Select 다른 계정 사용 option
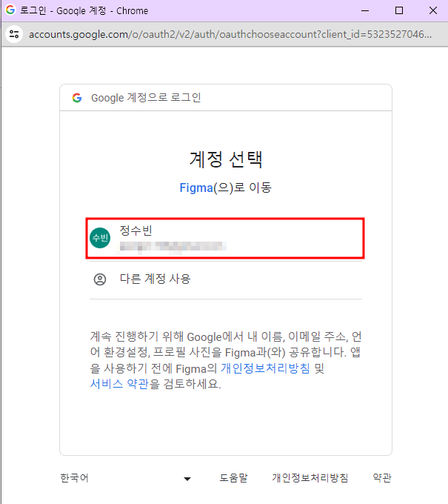The image size is (448, 504). (226, 279)
